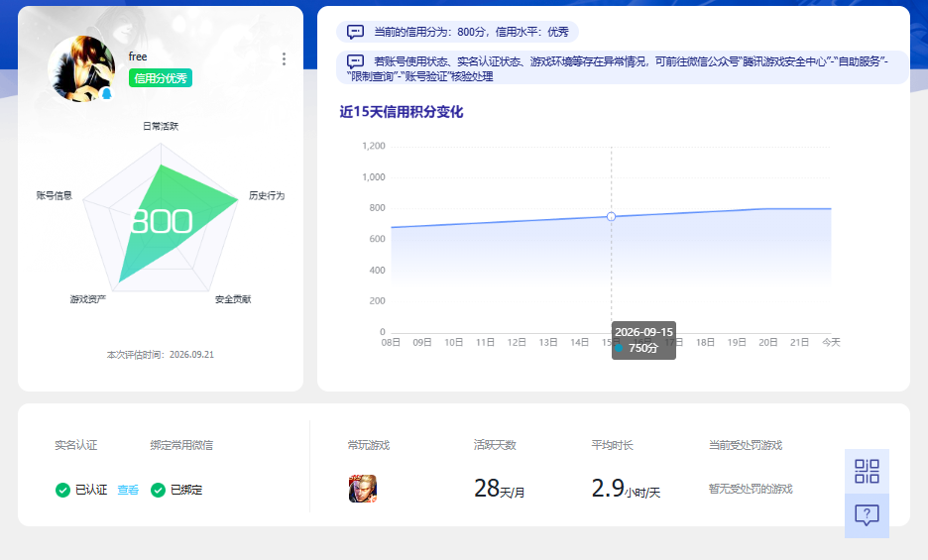Click the 当前的信用分为:800分 message banner
Screen dimensions: 928x560
[457, 32]
